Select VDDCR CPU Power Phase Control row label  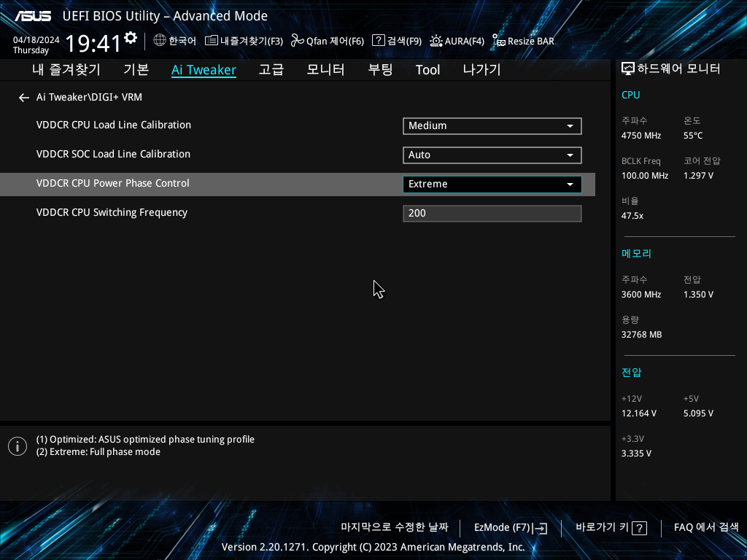112,183
